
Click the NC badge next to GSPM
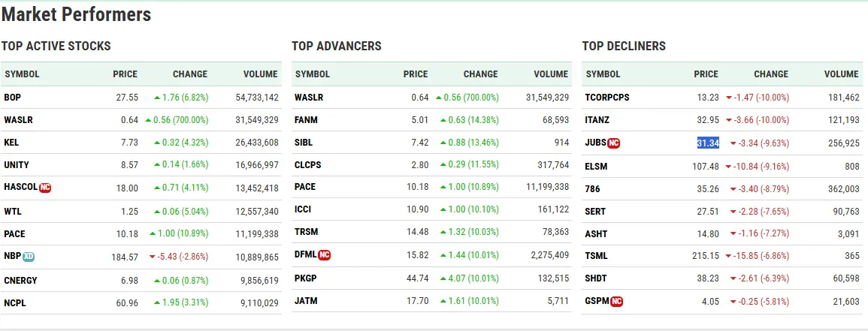click(617, 302)
